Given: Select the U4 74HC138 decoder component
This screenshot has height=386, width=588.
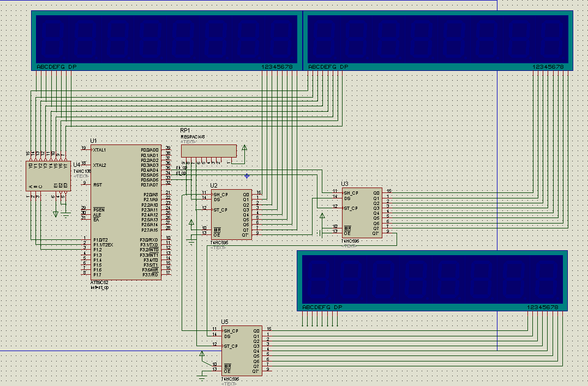Looking at the screenshot, I should tap(49, 176).
